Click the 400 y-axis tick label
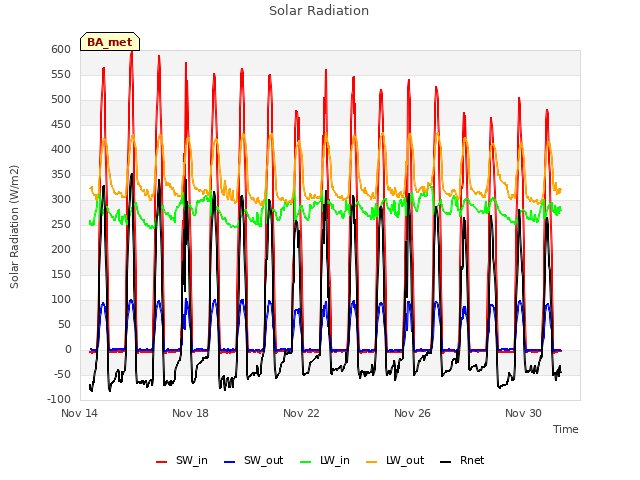Image resolution: width=640 pixels, height=480 pixels. pos(61,150)
